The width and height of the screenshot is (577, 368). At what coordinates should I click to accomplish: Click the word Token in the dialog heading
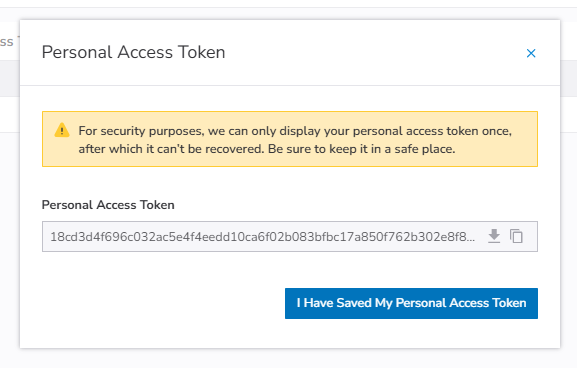tap(202, 52)
